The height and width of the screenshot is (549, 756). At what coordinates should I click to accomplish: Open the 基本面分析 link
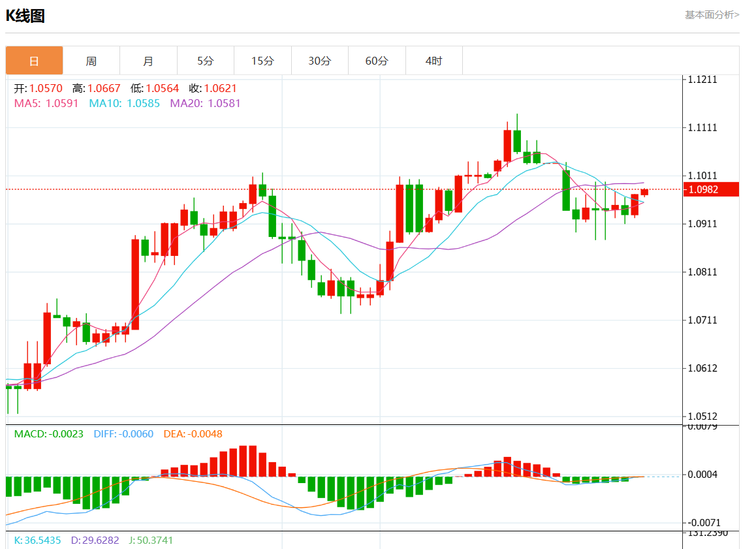coord(712,14)
